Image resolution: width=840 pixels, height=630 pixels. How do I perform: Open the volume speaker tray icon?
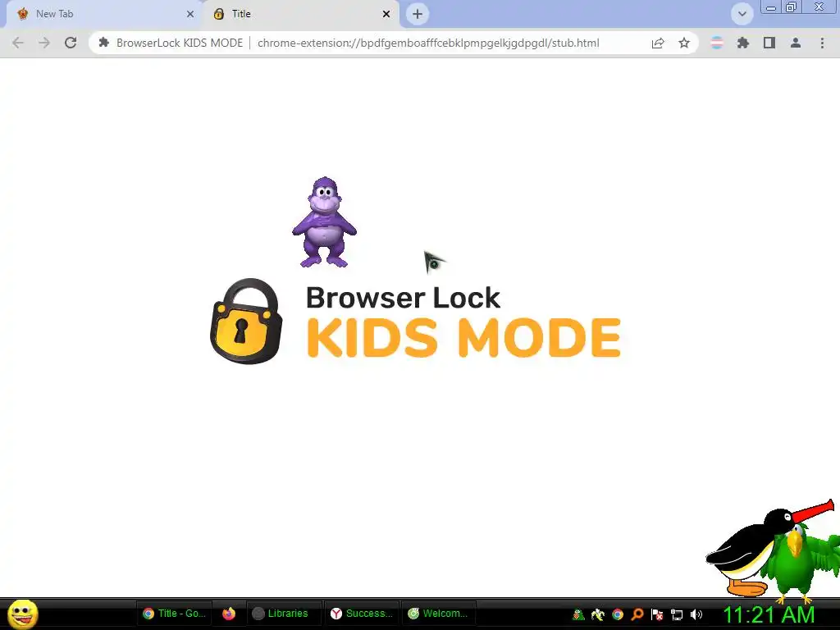click(696, 614)
